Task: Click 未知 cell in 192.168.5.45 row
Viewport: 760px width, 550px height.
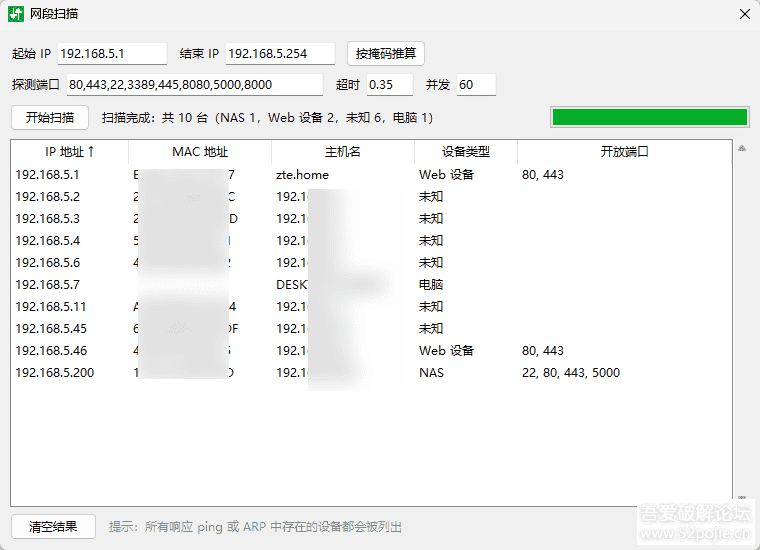Action: (431, 329)
